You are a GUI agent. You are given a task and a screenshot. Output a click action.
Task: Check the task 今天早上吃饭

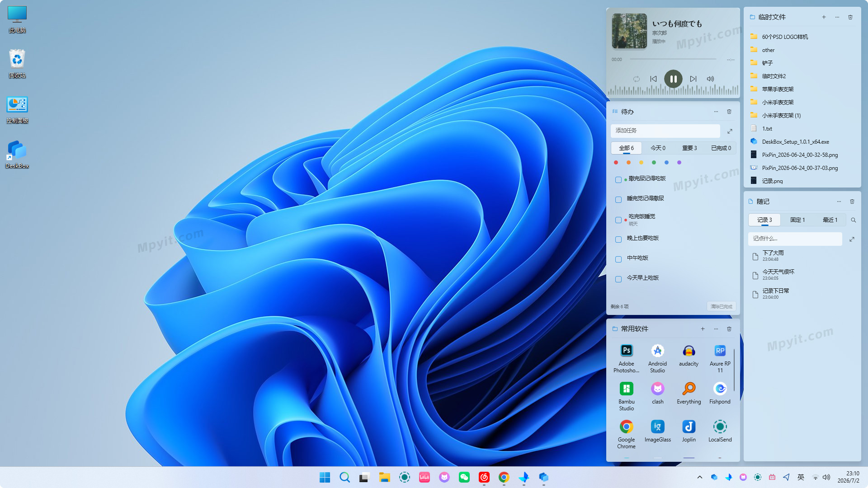pyautogui.click(x=618, y=279)
